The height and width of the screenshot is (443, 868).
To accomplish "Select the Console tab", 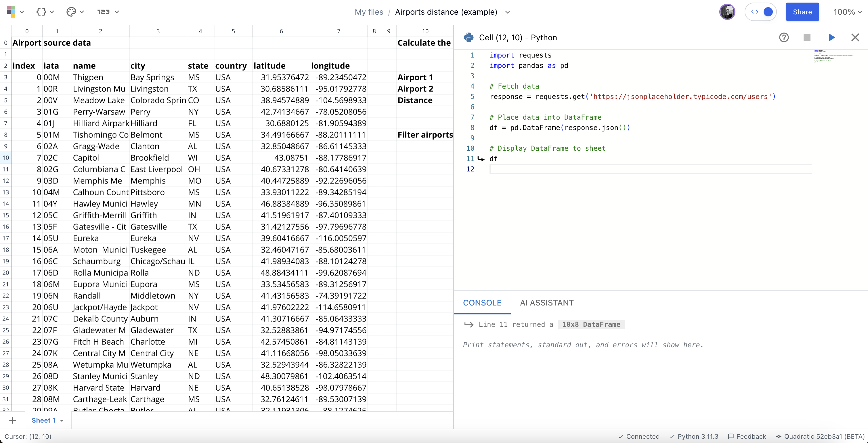I will (x=482, y=303).
